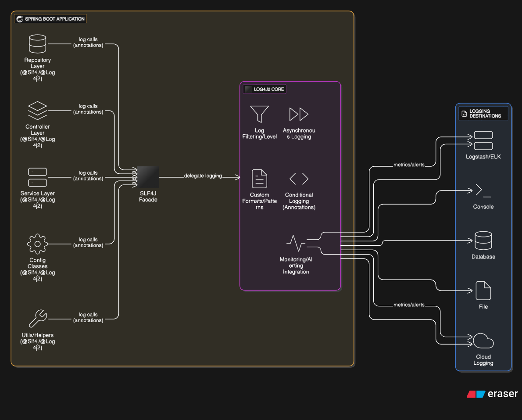Viewport: 522px width, 420px height.
Task: Select the Cloud Logging cloud icon
Action: (483, 341)
